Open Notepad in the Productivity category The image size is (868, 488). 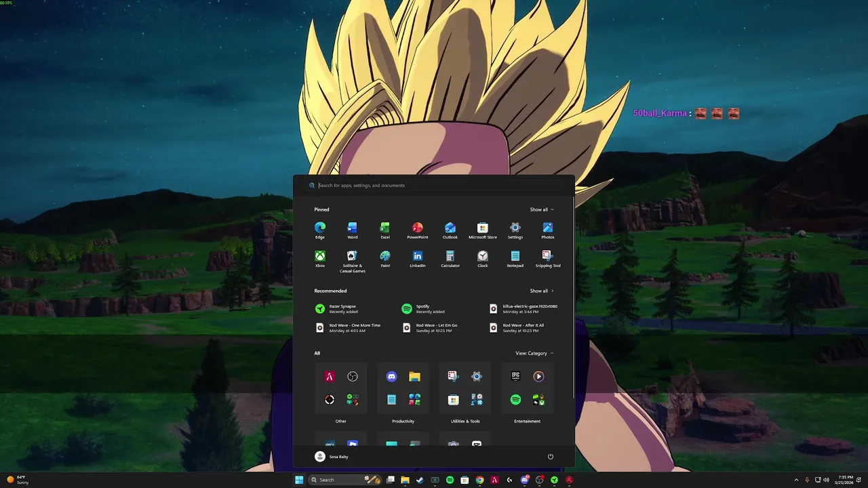[391, 400]
